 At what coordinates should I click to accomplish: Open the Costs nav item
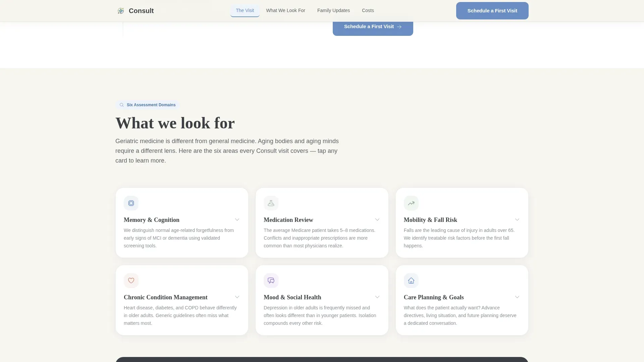pos(368,10)
